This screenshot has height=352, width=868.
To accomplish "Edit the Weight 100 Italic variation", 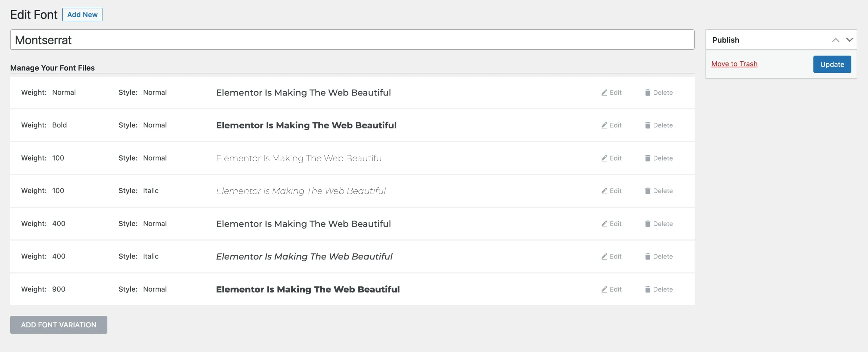I will coord(611,191).
